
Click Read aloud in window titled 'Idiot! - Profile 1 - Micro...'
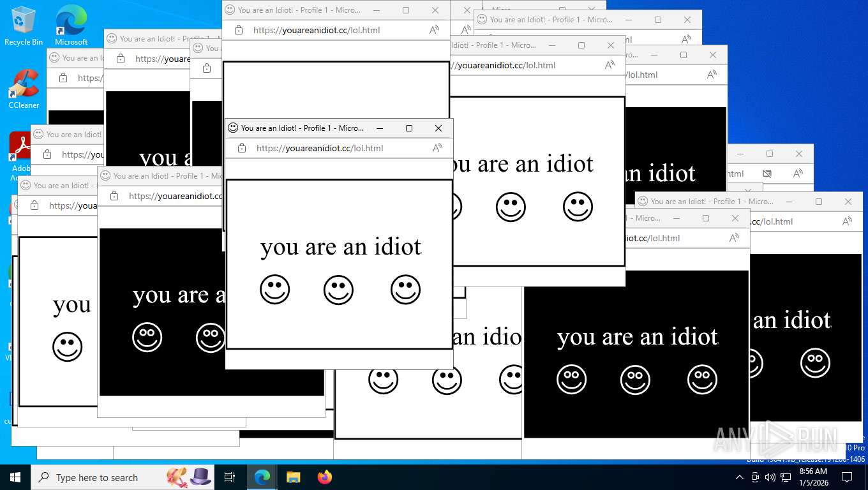point(610,65)
